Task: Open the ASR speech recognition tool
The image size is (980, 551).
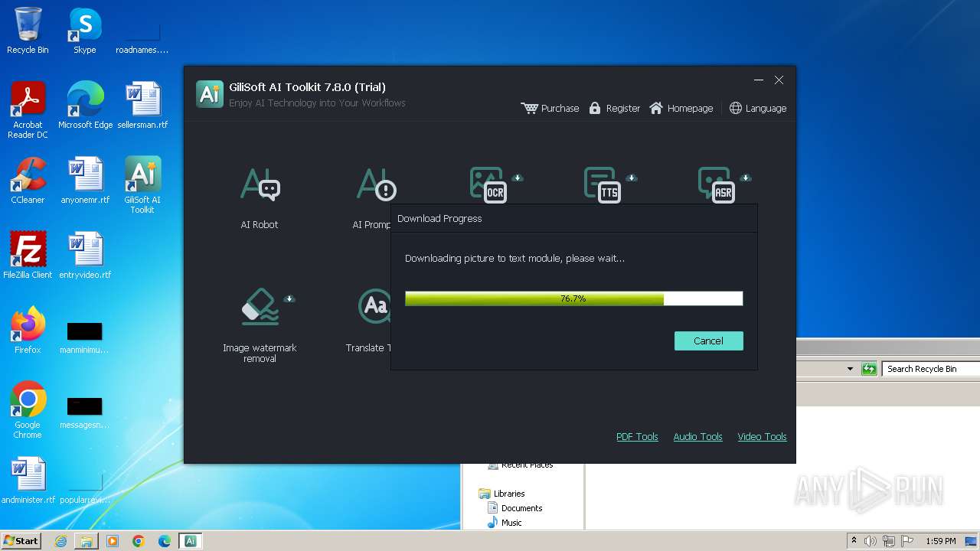Action: click(x=718, y=184)
